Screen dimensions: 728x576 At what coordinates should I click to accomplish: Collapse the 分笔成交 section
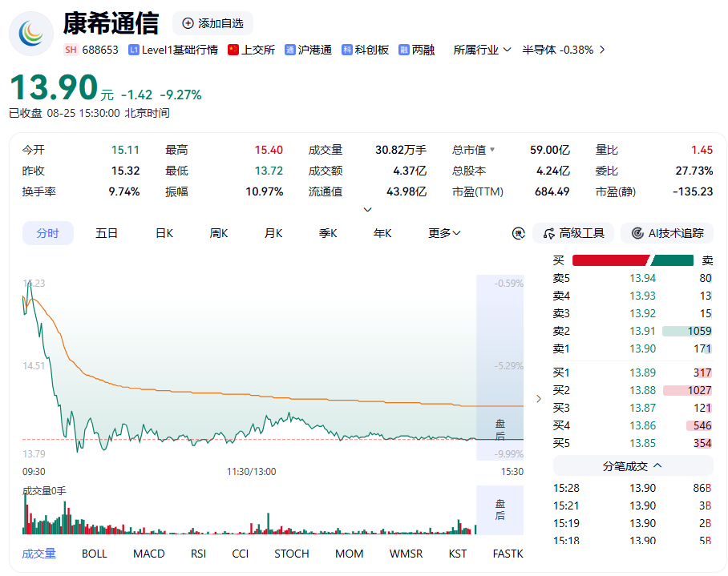click(x=633, y=466)
